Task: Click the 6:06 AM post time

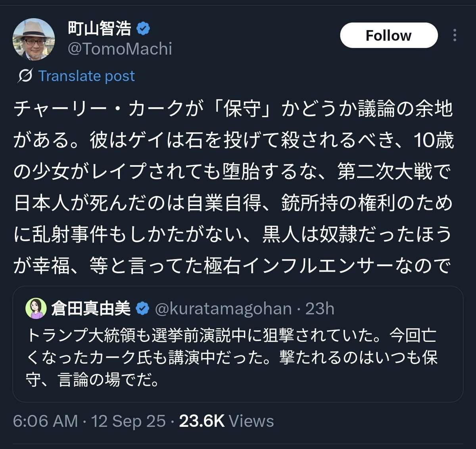Action: pos(45,421)
